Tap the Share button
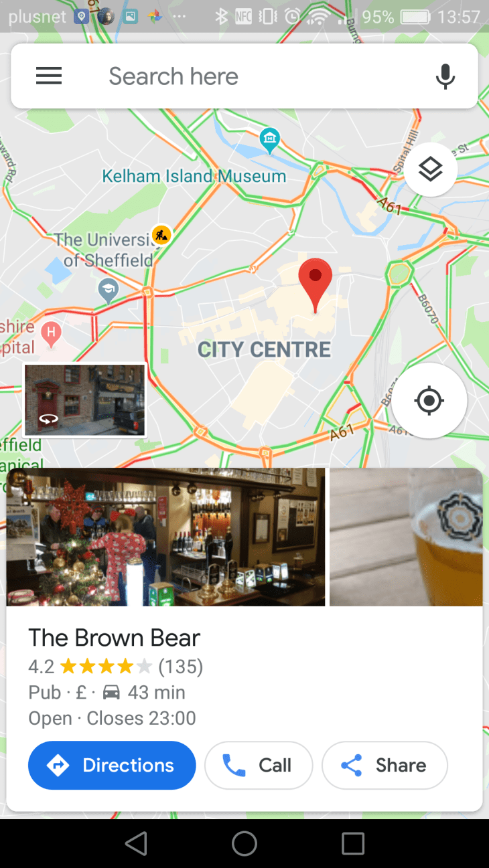The image size is (489, 868). [385, 765]
